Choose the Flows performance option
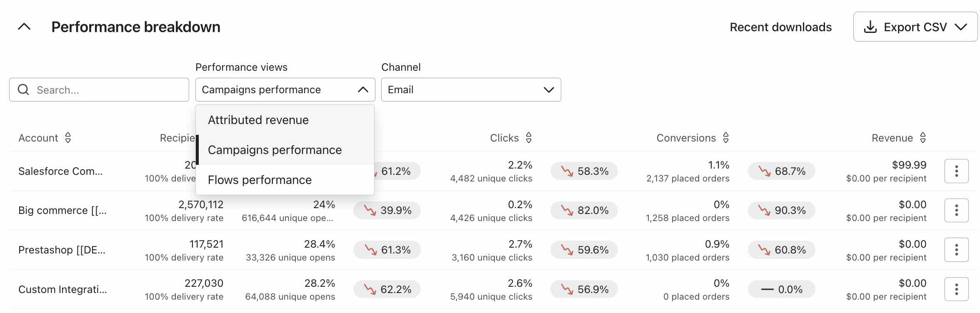This screenshot has height=313, width=980. coord(260,180)
